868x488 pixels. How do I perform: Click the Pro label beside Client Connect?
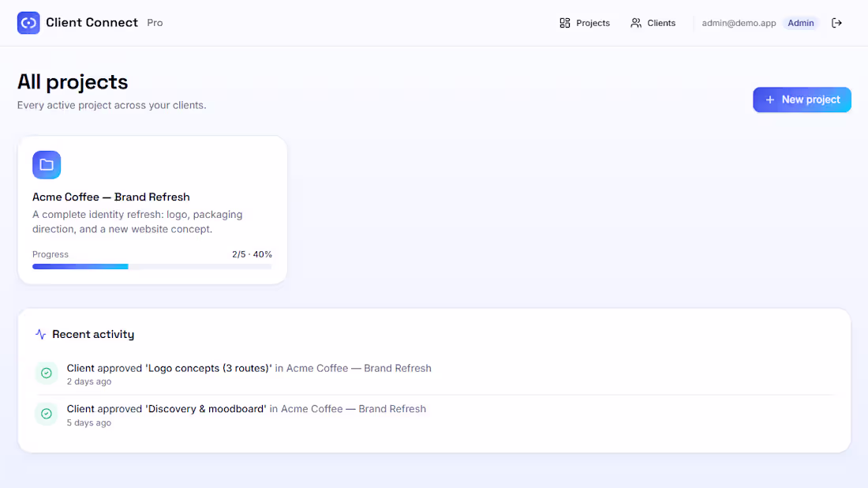pyautogui.click(x=155, y=23)
